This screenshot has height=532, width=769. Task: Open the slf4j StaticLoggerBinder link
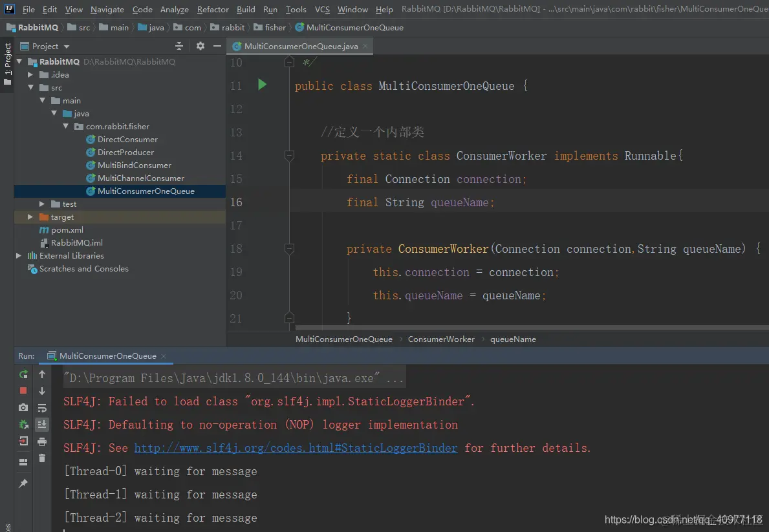tap(296, 448)
